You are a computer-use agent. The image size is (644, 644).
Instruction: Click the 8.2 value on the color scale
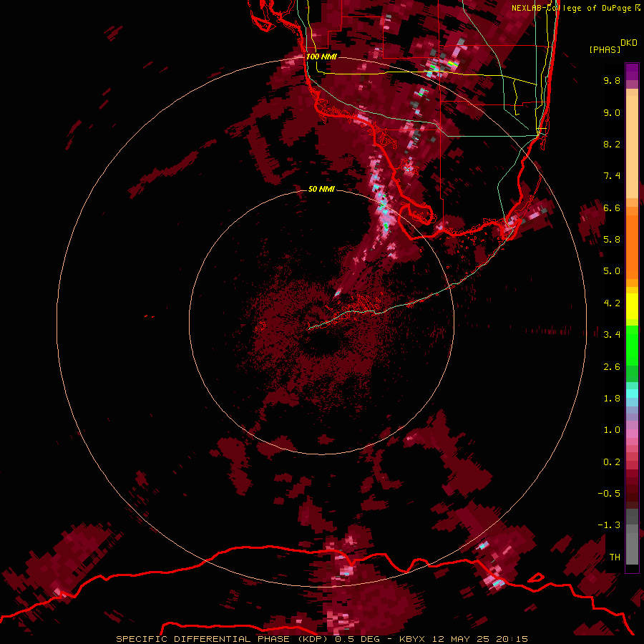point(612,144)
